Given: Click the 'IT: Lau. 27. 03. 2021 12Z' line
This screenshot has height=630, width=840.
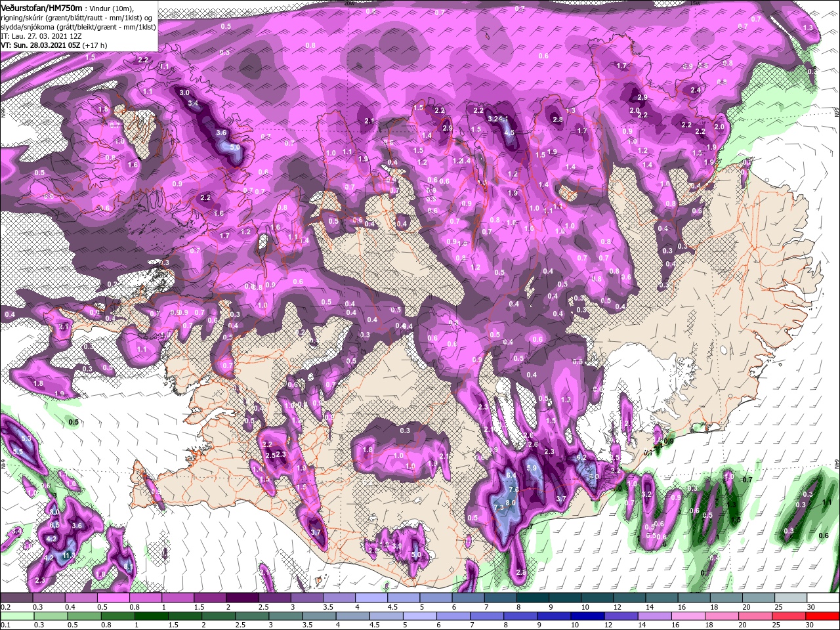Looking at the screenshot, I should tap(40, 36).
